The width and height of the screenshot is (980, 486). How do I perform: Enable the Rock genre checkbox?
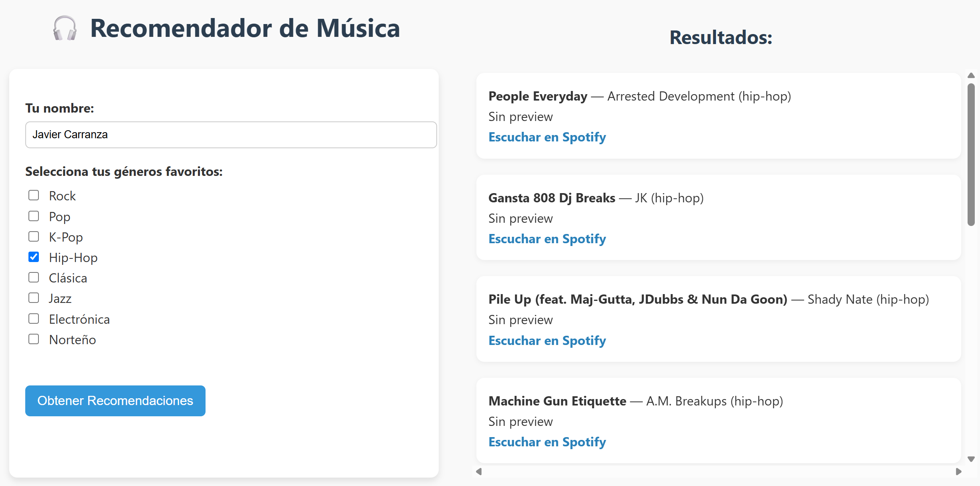(x=34, y=195)
